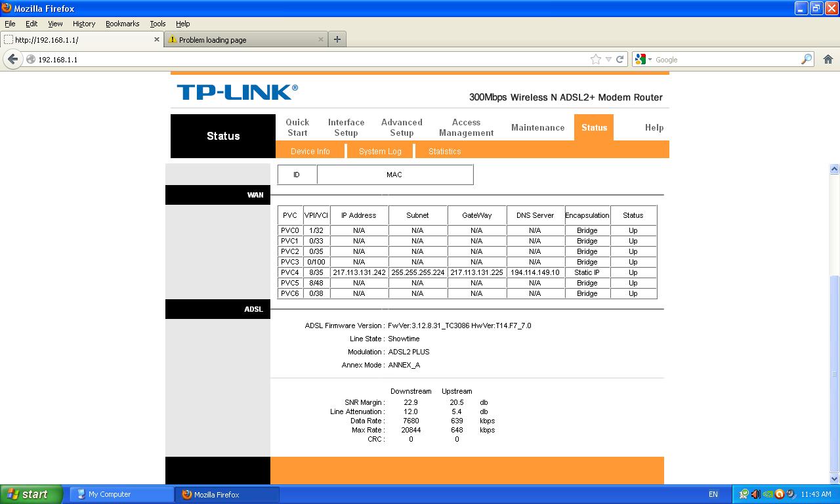Open the History menu
Viewport: 840px width, 504px height.
coord(83,24)
